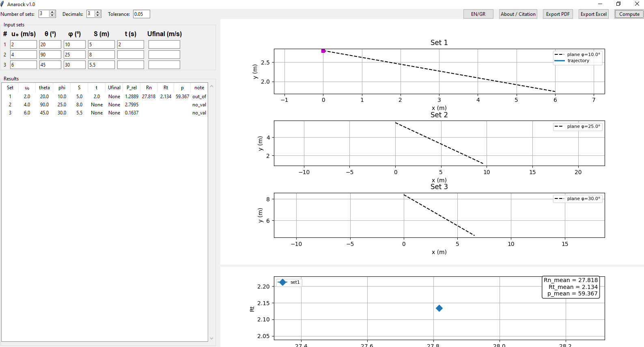The image size is (644, 347).
Task: Click the Set 2 plot title
Action: [439, 115]
